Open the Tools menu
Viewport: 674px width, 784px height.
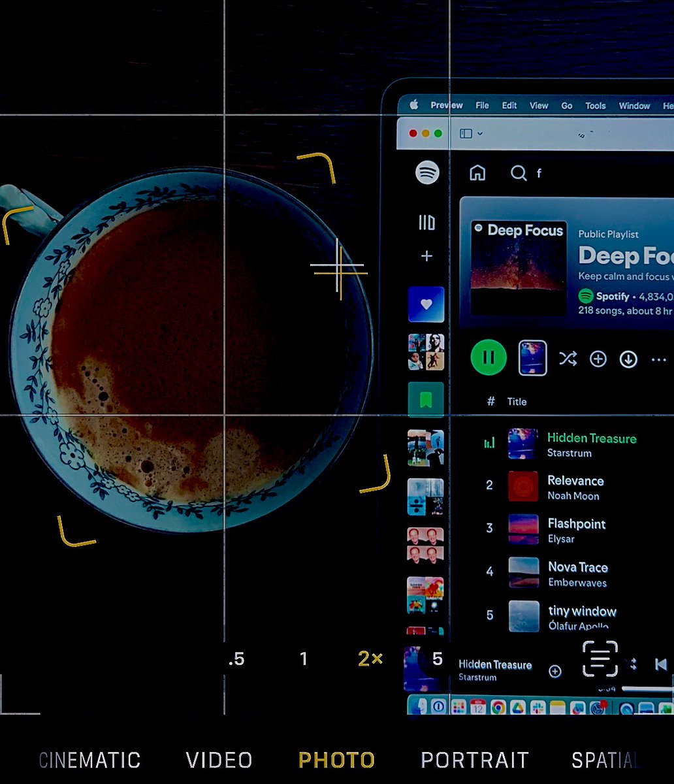596,105
